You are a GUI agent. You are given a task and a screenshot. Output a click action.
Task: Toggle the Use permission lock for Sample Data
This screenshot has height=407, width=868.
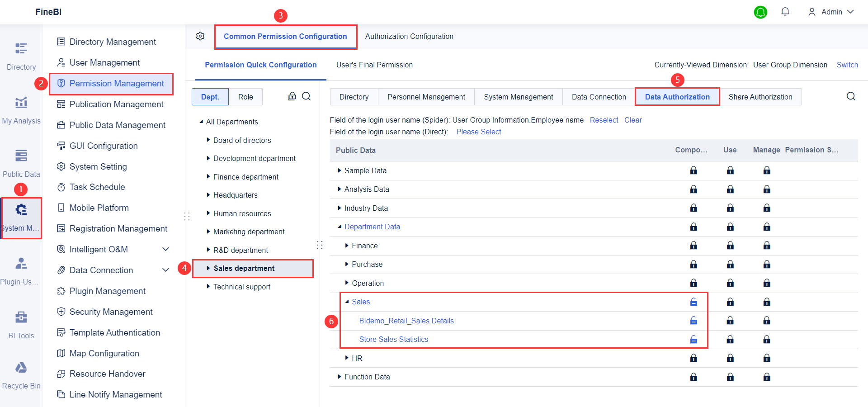[x=730, y=170]
